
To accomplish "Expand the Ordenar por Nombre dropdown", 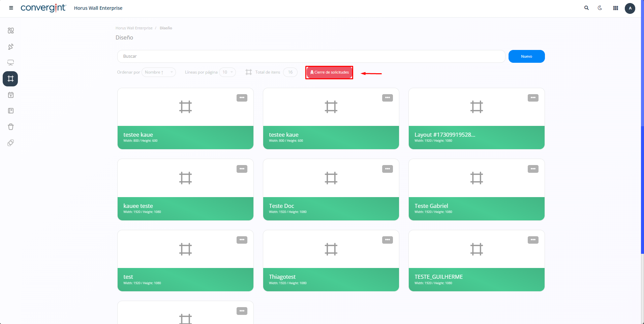I will click(x=158, y=72).
